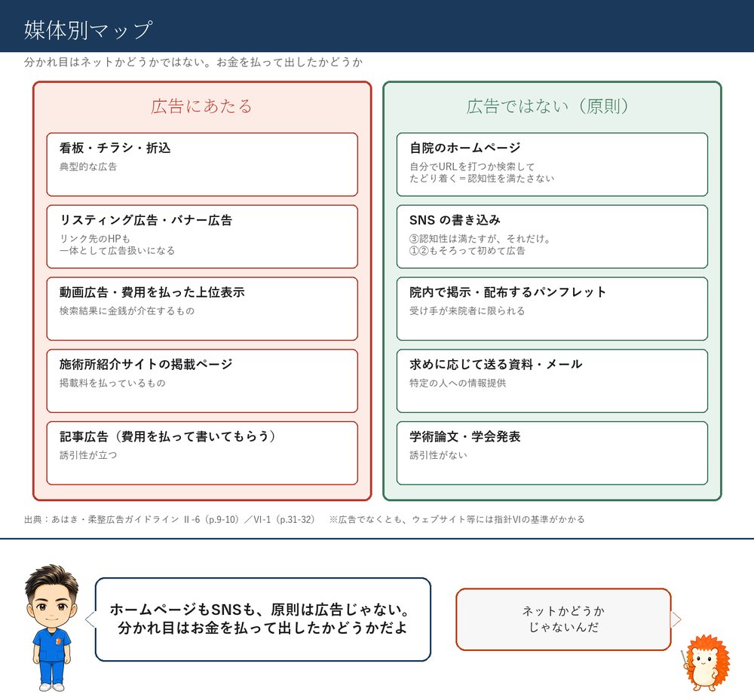Select the 記事広告（費用を払って書いてもらう） title
The image size is (754, 700).
(x=168, y=436)
